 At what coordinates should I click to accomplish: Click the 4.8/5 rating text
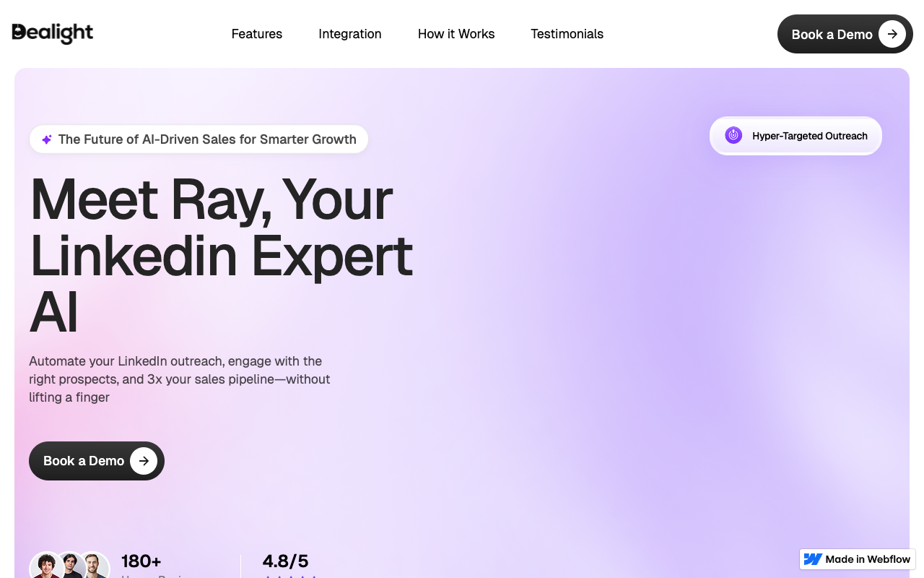[x=285, y=561]
